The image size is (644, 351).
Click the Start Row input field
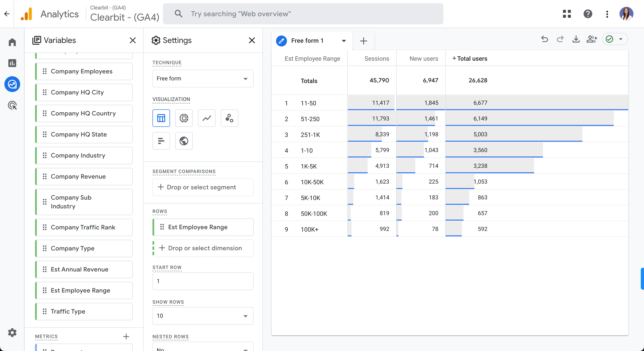pos(203,281)
